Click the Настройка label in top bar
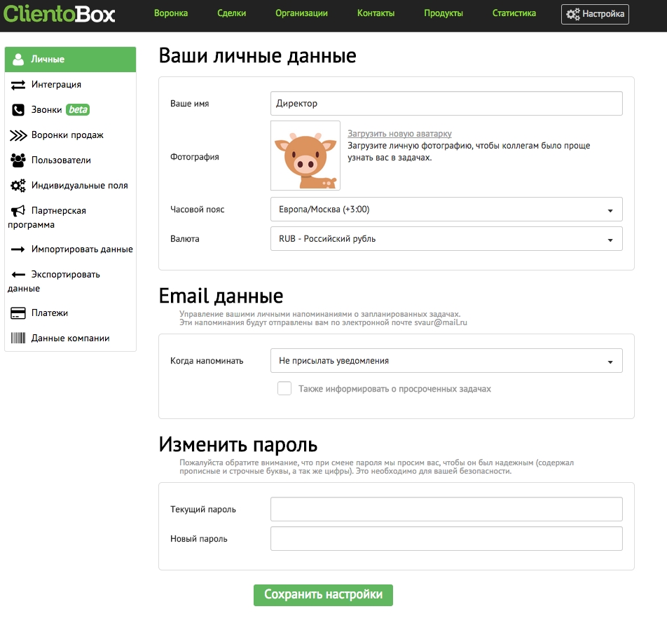The width and height of the screenshot is (667, 644). click(603, 14)
